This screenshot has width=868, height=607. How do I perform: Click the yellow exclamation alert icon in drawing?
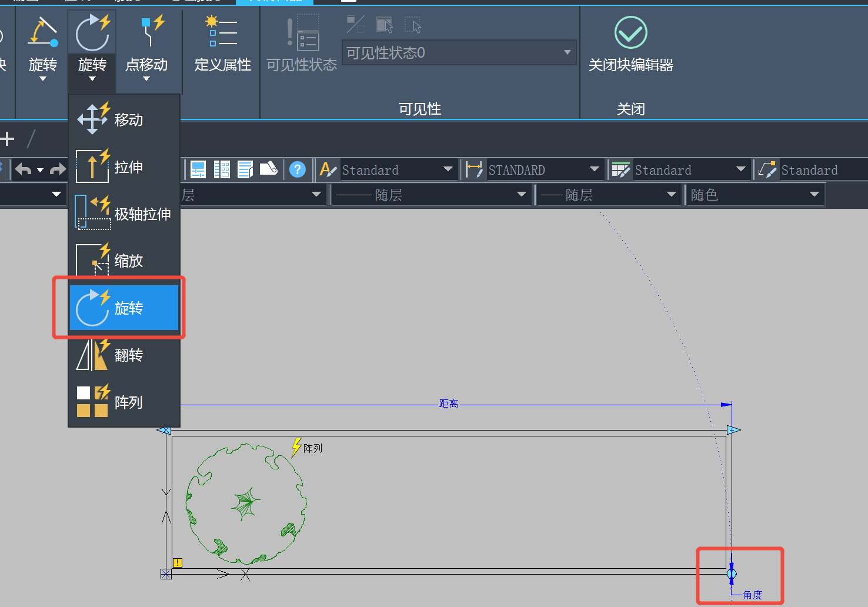(178, 563)
